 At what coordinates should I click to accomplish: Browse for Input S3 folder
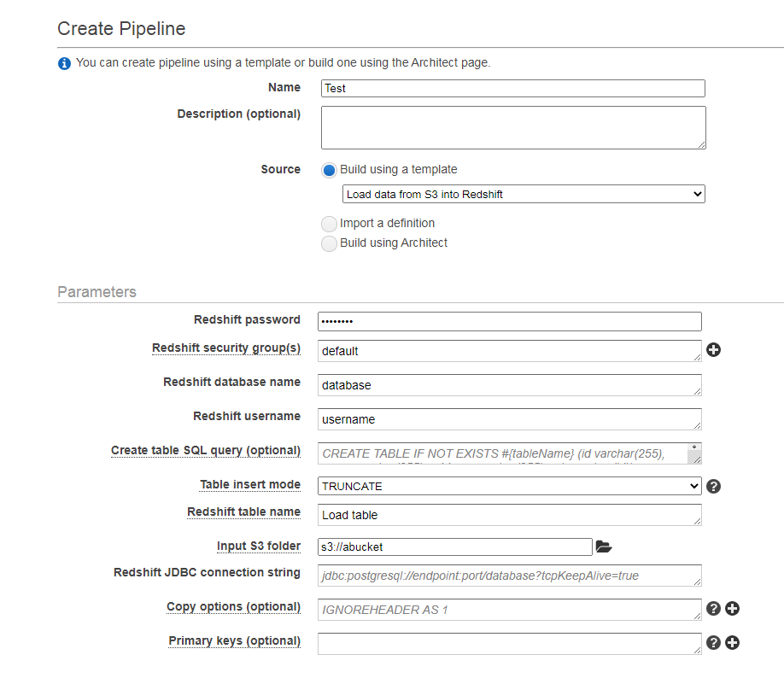click(604, 547)
